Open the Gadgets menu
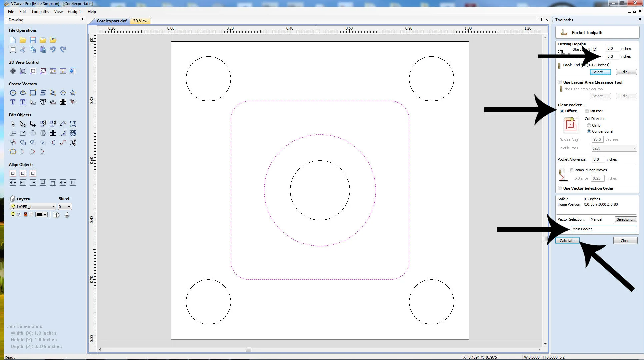Viewport: 644px width, 360px height. click(x=75, y=12)
